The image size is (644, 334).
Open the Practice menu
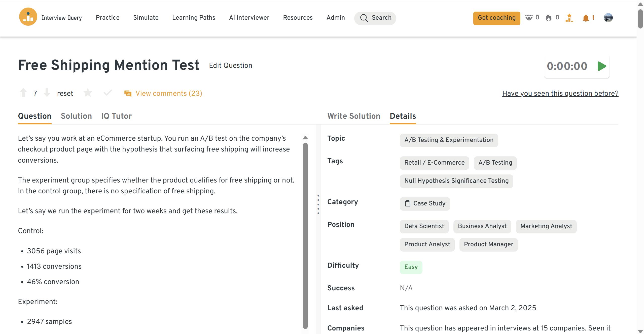click(108, 18)
